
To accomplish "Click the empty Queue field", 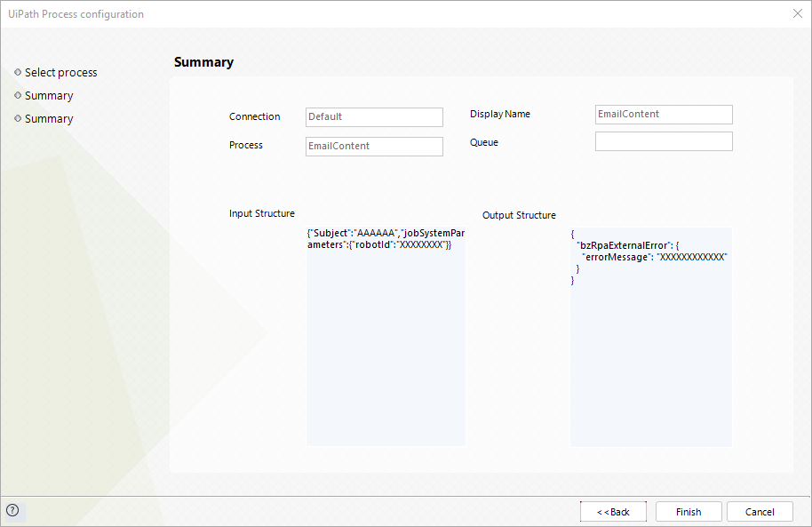I will tap(664, 141).
